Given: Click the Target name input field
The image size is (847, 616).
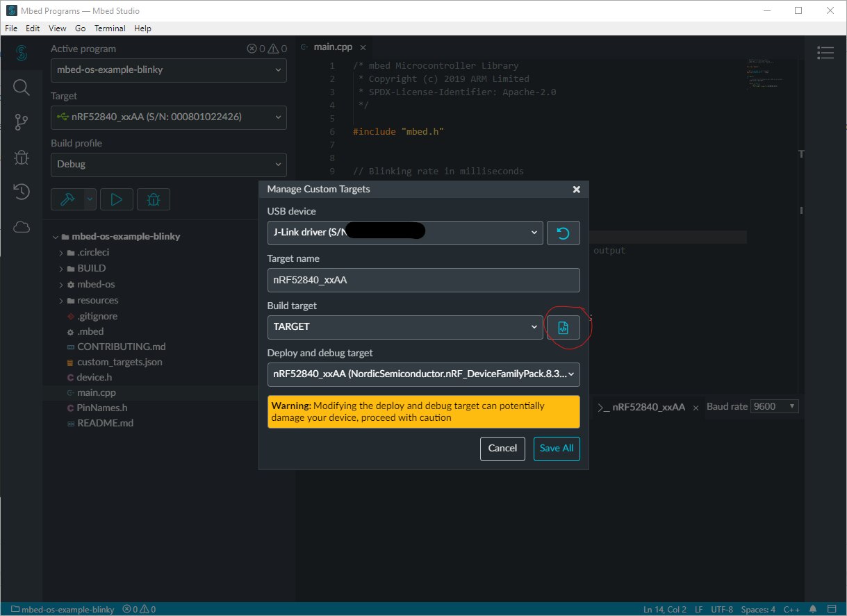Looking at the screenshot, I should pyautogui.click(x=423, y=281).
